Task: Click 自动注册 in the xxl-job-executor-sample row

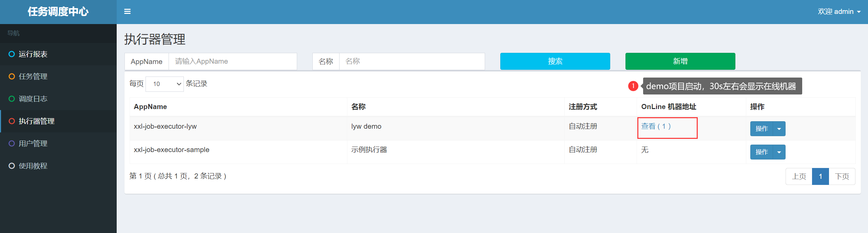Action: click(x=583, y=150)
